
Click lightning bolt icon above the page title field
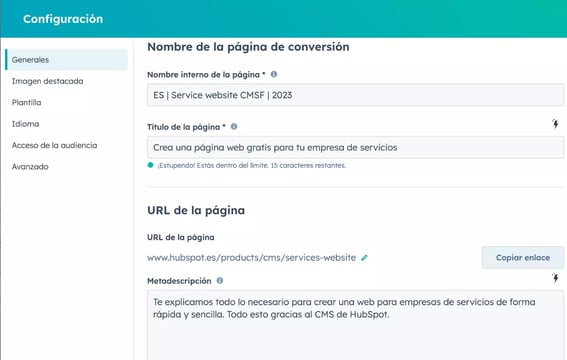click(x=555, y=124)
